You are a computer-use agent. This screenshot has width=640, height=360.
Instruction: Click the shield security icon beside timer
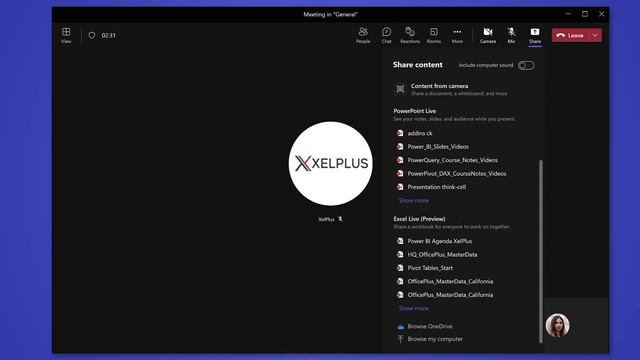coord(92,36)
